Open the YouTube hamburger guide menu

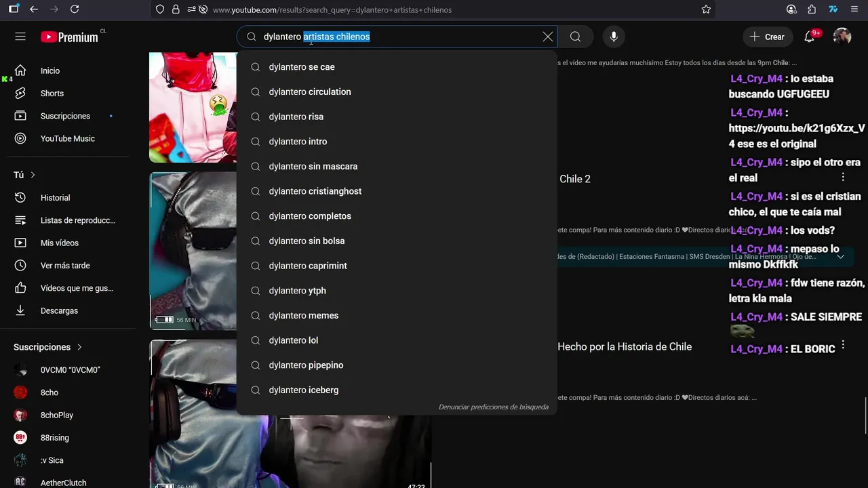(x=20, y=37)
